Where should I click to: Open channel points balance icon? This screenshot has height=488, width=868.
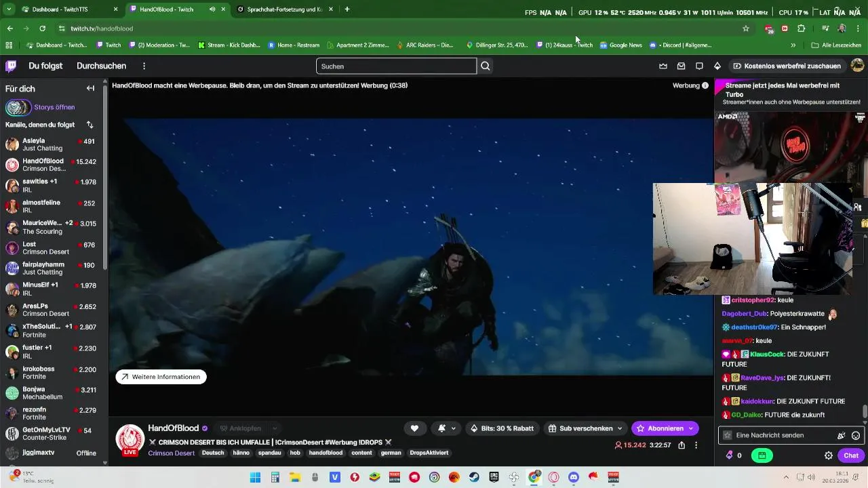pos(733,455)
